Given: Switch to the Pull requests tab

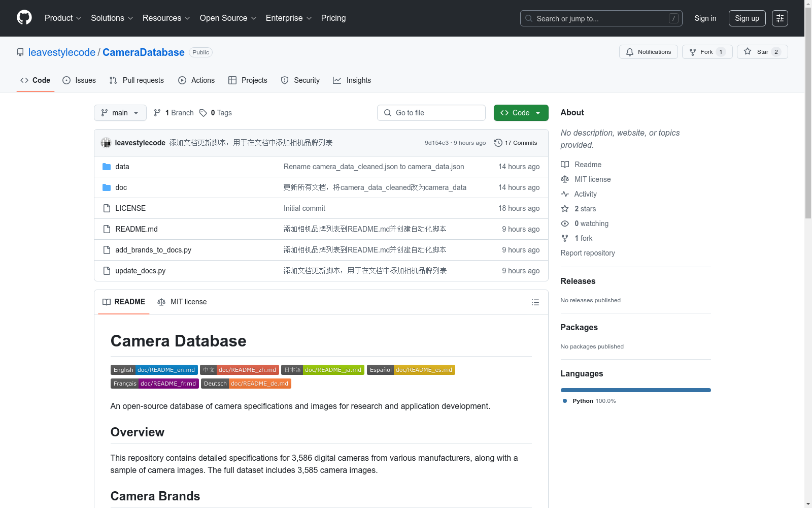Looking at the screenshot, I should (x=137, y=80).
